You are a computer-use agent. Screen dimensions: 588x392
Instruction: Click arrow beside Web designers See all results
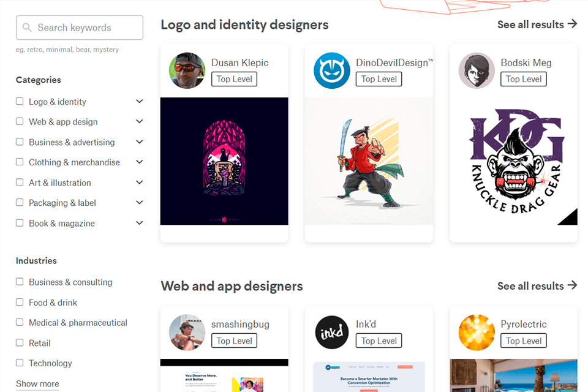(572, 285)
